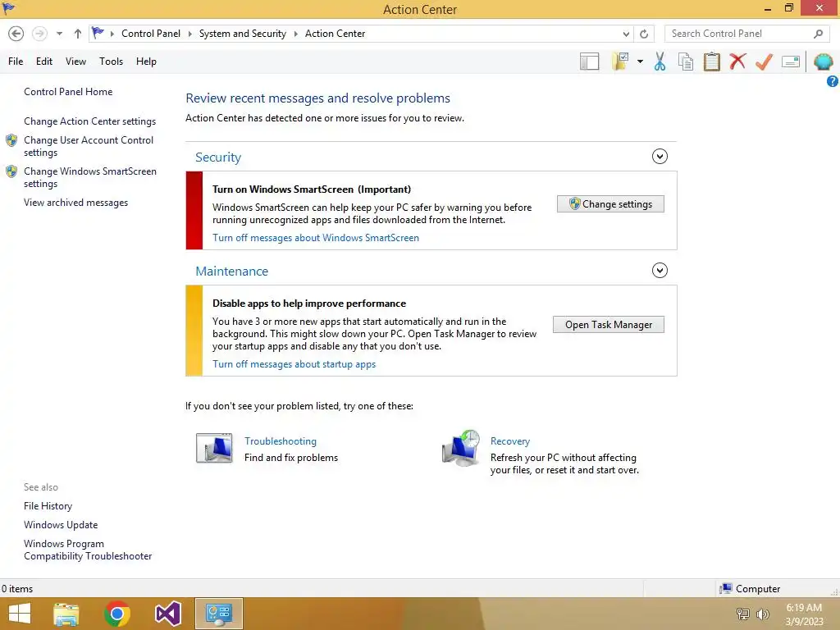The image size is (840, 630).
Task: Open the Help menu
Action: click(146, 62)
